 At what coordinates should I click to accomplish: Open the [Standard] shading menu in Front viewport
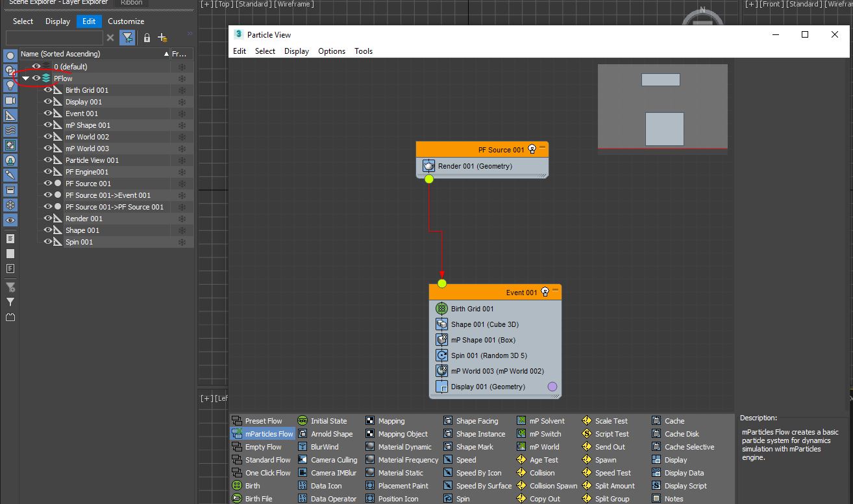(804, 4)
